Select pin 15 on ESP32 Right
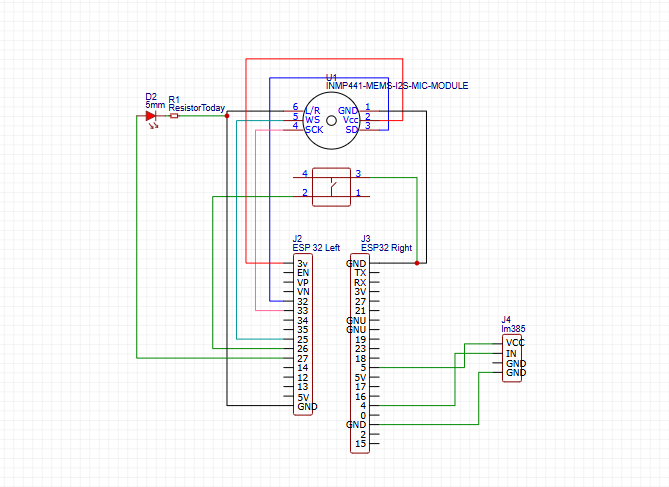The image size is (669, 487). [361, 444]
